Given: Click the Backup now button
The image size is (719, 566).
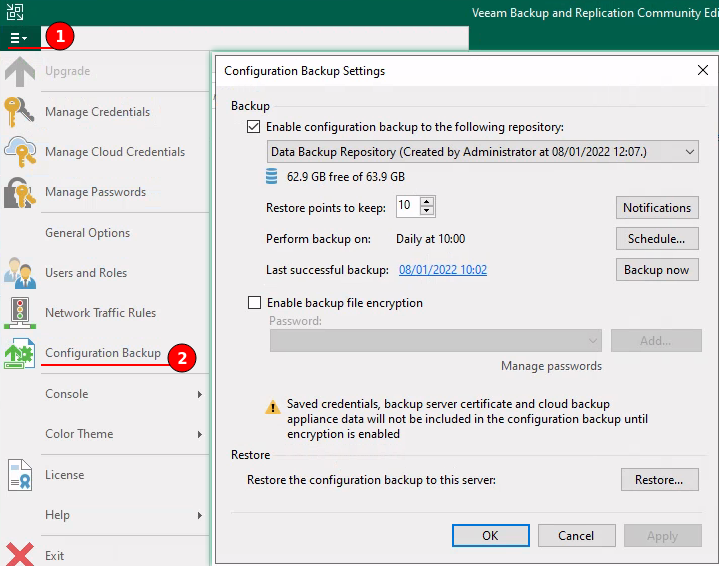Looking at the screenshot, I should (657, 270).
